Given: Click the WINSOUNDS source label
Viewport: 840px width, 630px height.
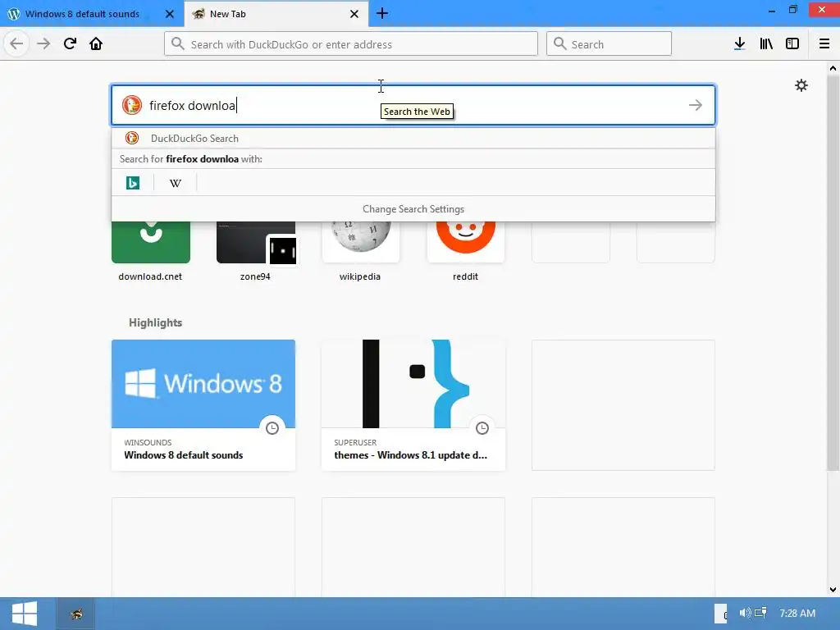Looking at the screenshot, I should [148, 442].
